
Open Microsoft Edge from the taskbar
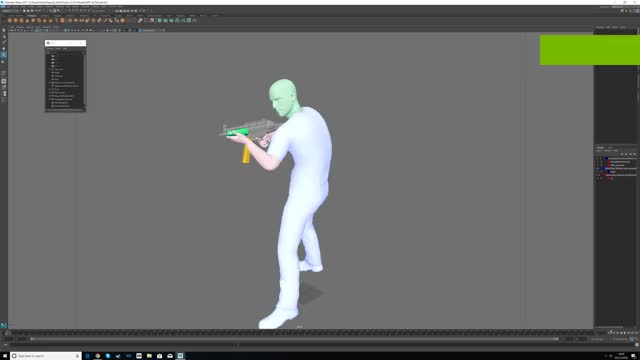tap(87, 356)
